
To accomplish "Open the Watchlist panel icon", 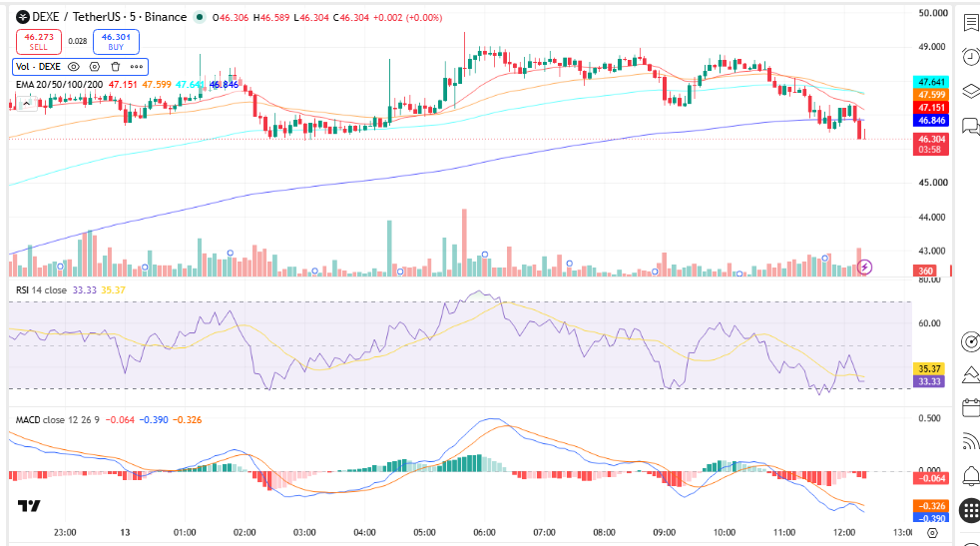I will click(971, 23).
